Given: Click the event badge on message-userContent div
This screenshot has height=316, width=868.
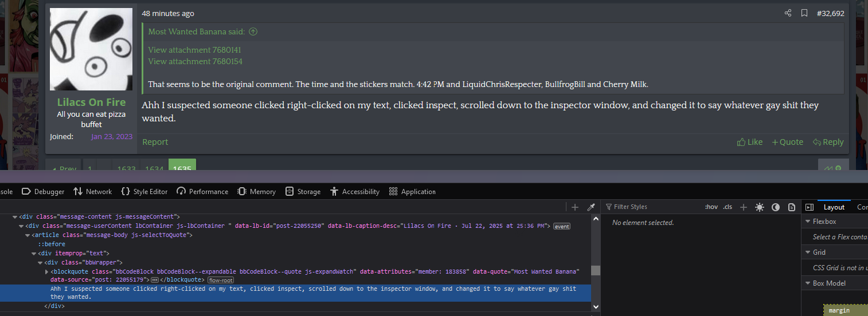Looking at the screenshot, I should [x=562, y=226].
